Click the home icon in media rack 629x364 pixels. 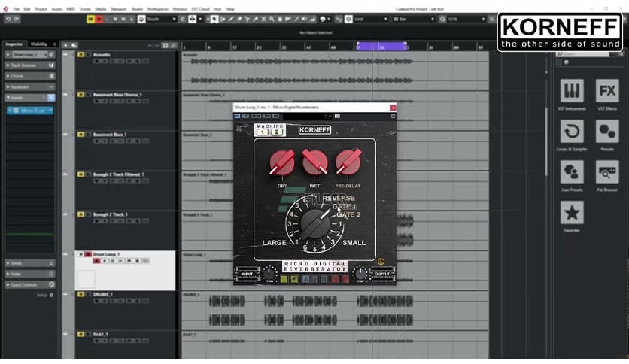566,62
